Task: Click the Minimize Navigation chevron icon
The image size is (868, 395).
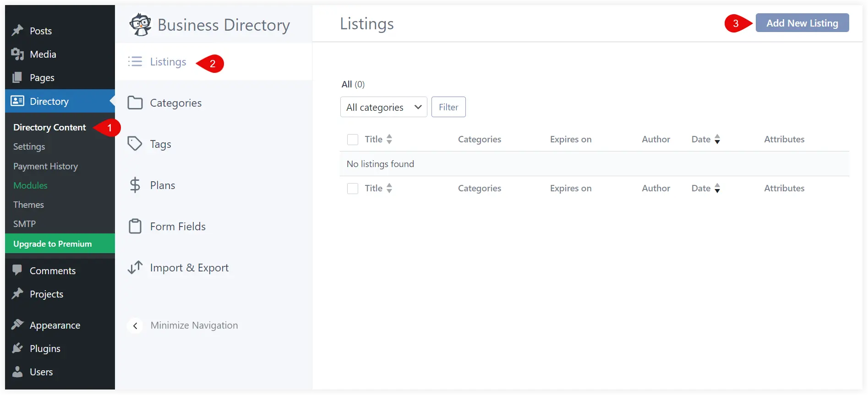Action: click(x=135, y=325)
